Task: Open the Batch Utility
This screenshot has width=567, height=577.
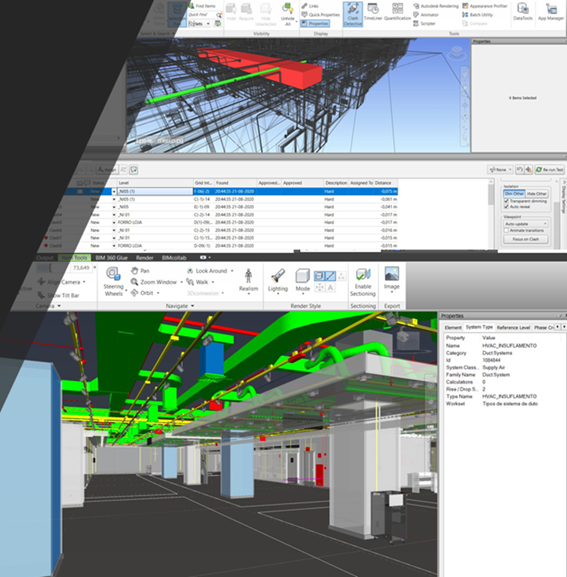Action: coord(477,15)
